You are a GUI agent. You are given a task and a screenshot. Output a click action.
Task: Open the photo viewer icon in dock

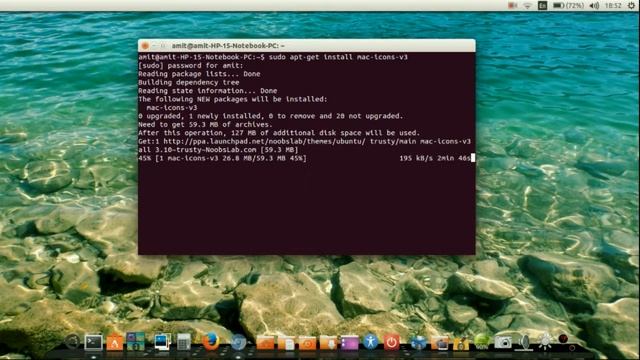162,342
